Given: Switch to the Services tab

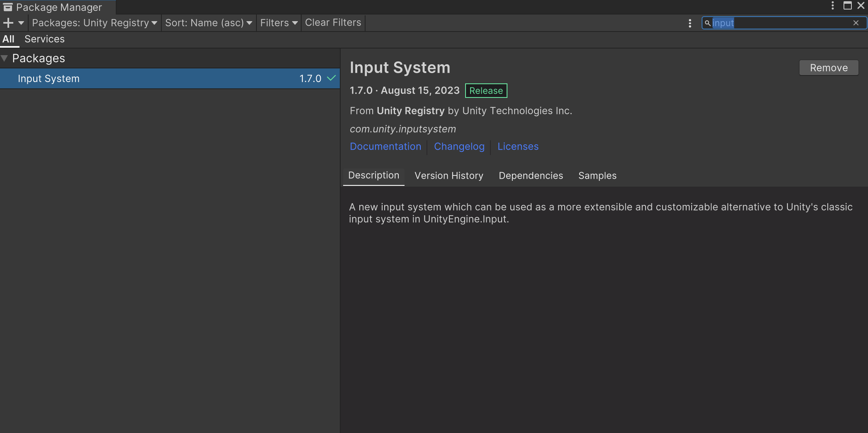Looking at the screenshot, I should click(44, 39).
